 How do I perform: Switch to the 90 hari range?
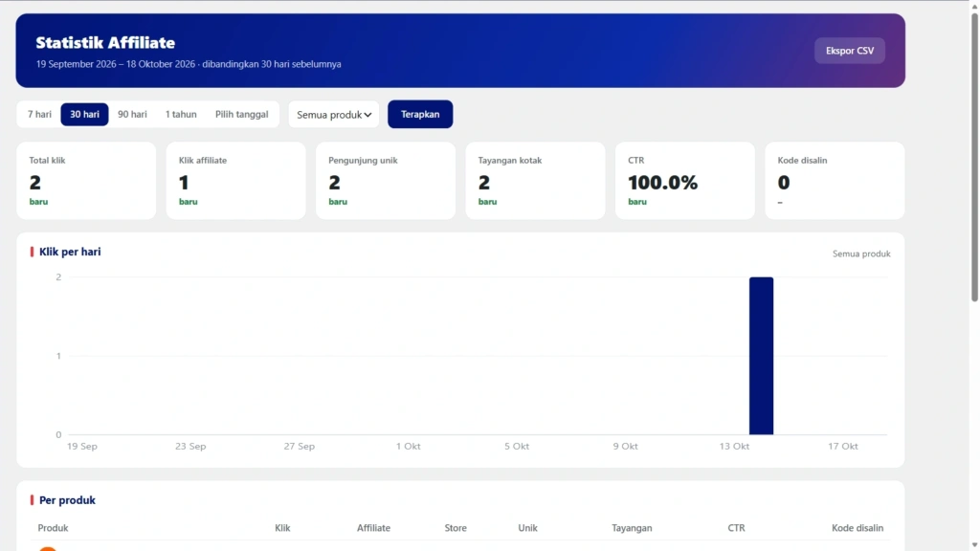coord(132,115)
